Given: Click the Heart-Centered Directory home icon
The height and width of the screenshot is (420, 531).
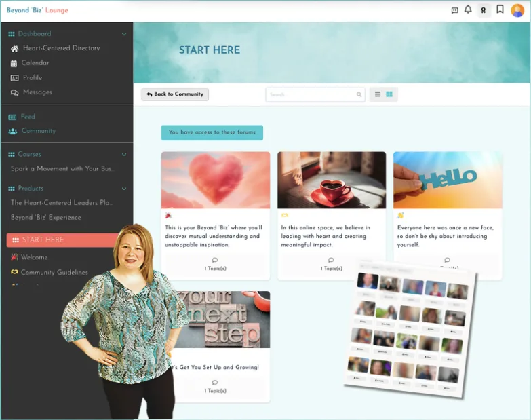Looking at the screenshot, I should [x=14, y=49].
